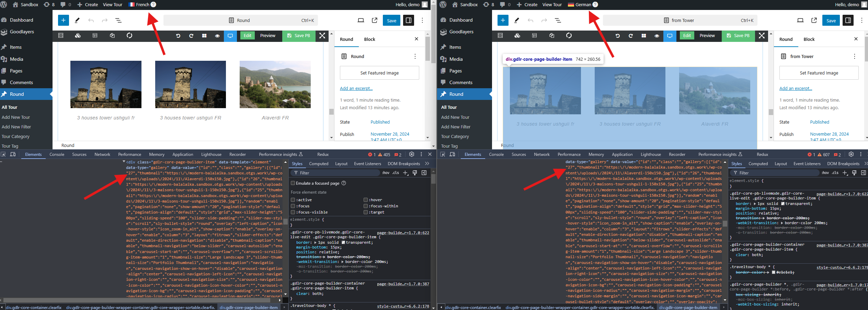Open Layout tab in right DevTools
The width and height of the screenshot is (868, 310).
781,164
